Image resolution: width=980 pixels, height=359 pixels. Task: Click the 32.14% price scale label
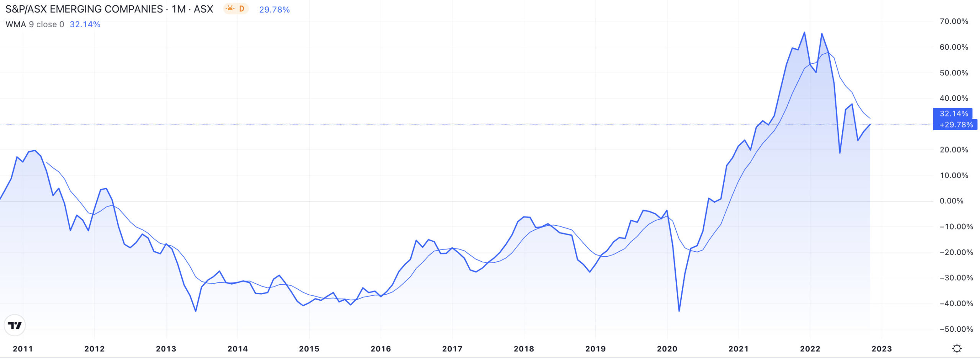(x=954, y=113)
